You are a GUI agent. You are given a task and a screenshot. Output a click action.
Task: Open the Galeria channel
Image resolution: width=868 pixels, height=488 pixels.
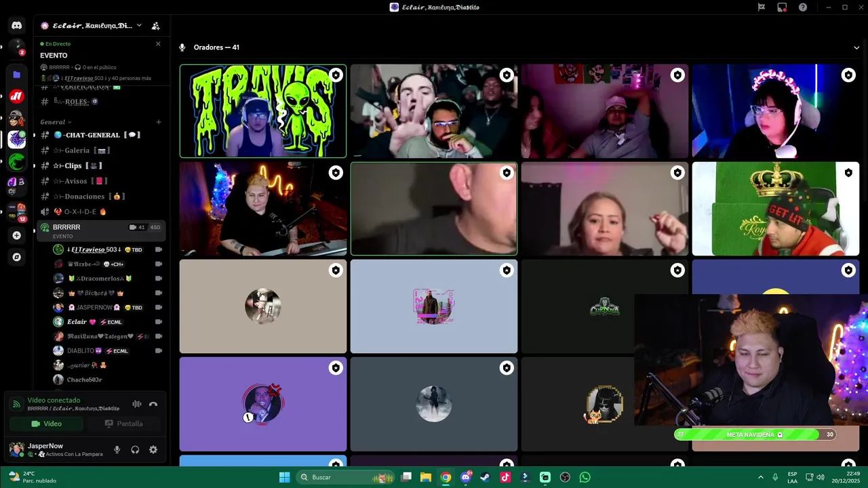tap(100, 150)
